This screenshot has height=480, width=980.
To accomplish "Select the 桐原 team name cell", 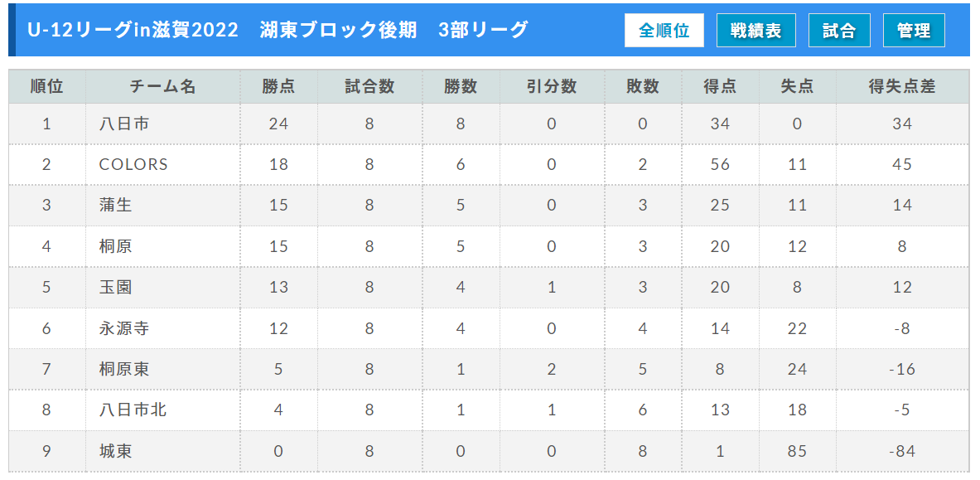I will (x=163, y=246).
